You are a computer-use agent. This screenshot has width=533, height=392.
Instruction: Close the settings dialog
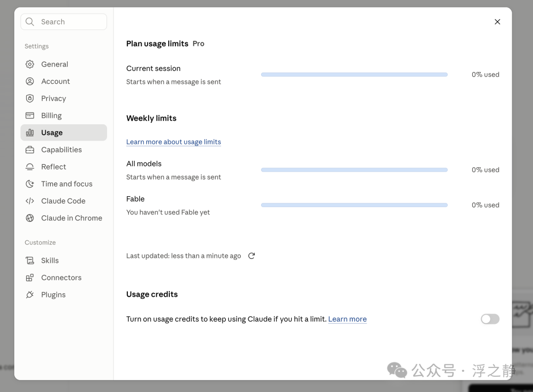(x=497, y=22)
